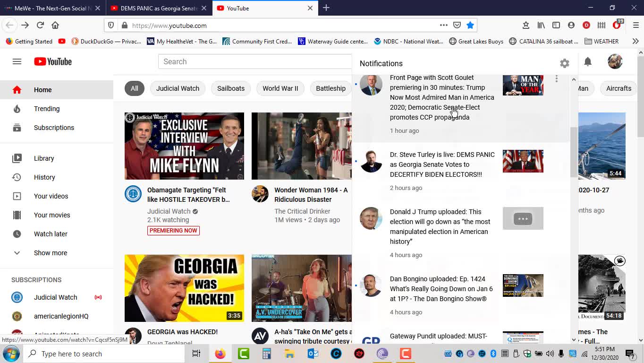Open File Explorer from the taskbar

289,354
